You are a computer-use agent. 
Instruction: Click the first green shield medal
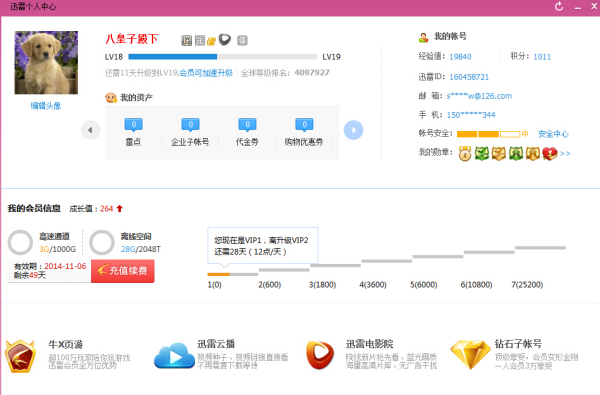pos(482,153)
